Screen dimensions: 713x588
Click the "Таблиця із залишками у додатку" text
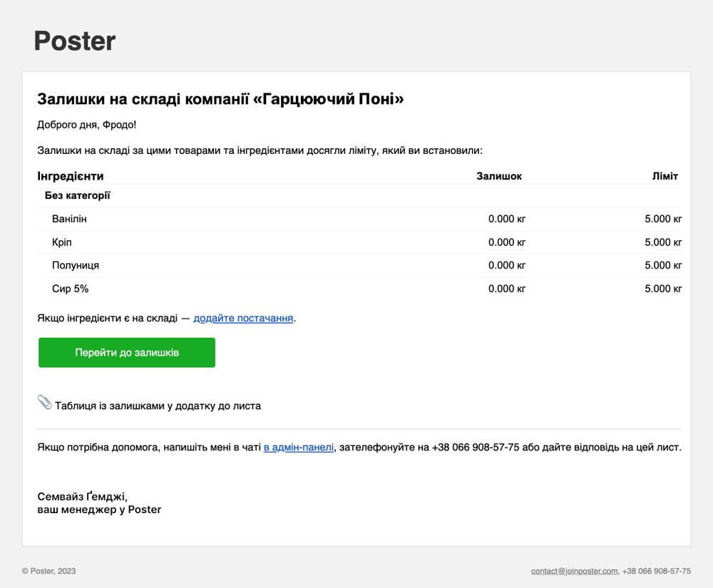pyautogui.click(x=158, y=406)
